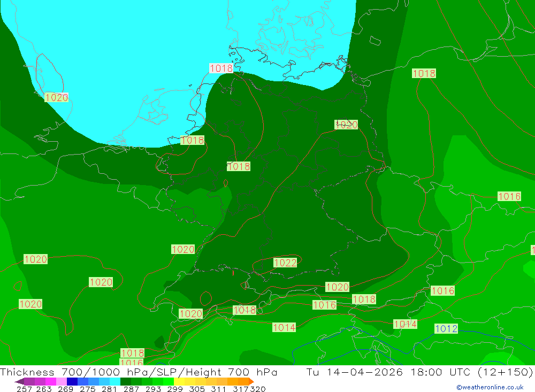Click legend value 317
The width and height of the screenshot is (535, 392).
(241, 389)
